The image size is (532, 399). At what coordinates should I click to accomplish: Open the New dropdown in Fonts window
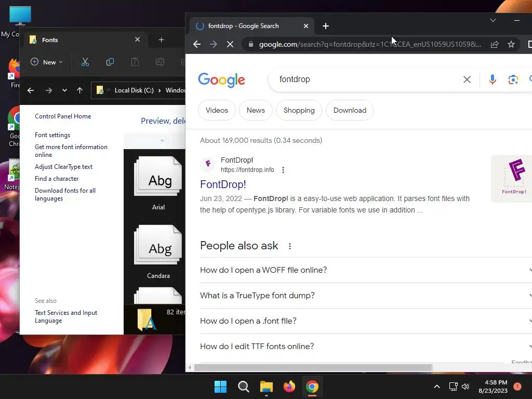tap(47, 62)
